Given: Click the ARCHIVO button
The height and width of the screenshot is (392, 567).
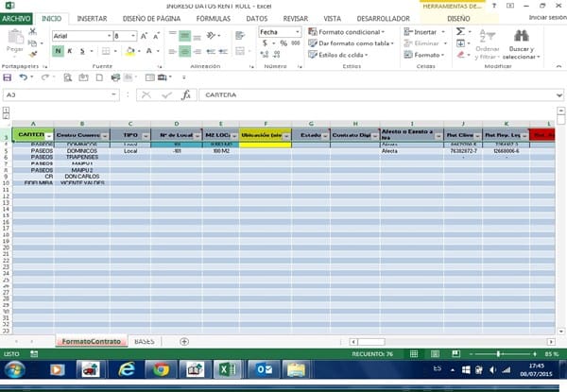Looking at the screenshot, I should point(17,18).
